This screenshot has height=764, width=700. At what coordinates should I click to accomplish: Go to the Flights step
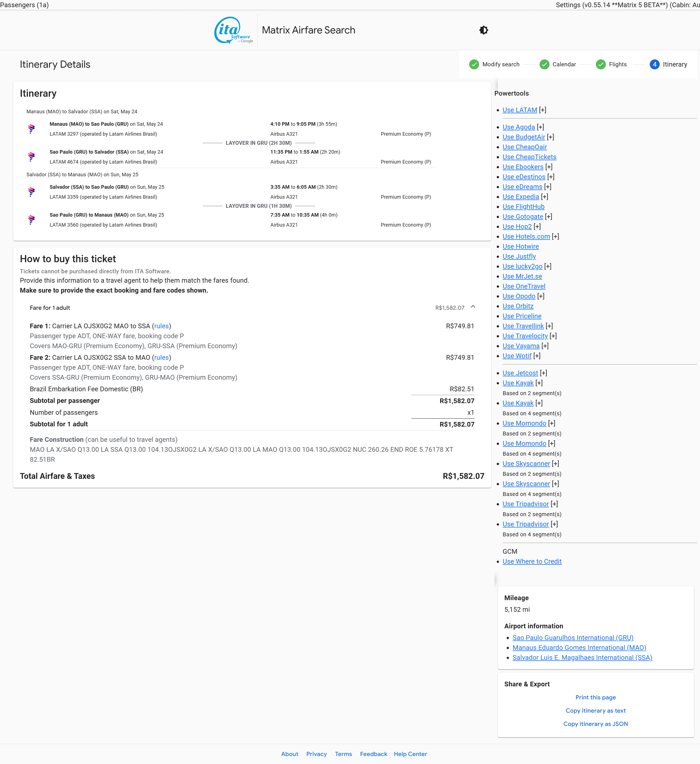click(x=618, y=64)
